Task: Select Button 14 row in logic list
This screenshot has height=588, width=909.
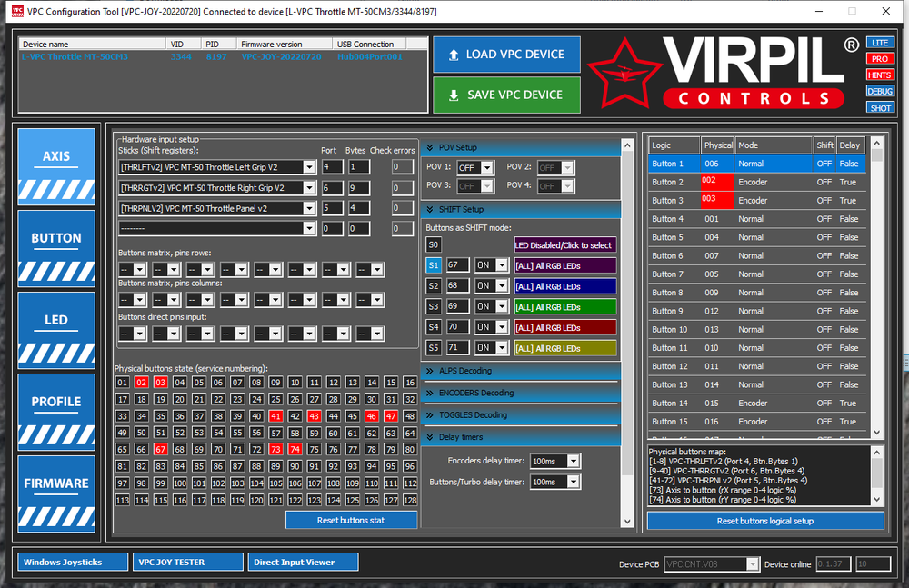Action: (757, 403)
